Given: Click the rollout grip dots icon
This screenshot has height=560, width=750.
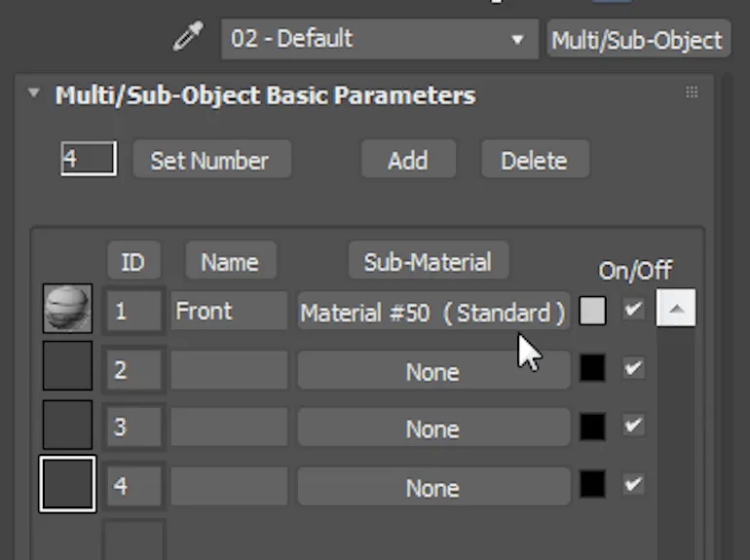Looking at the screenshot, I should tap(692, 93).
